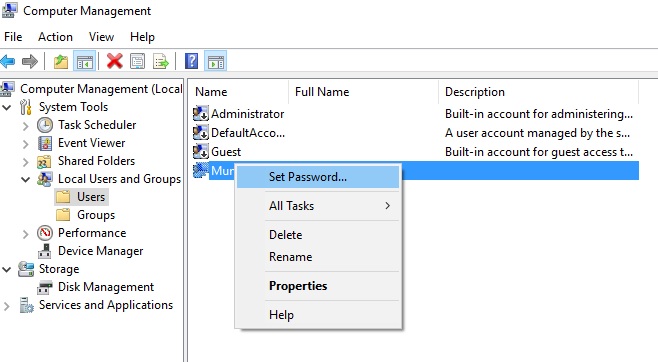The height and width of the screenshot is (362, 658).
Task: Click the Forward arrow toolbar icon
Action: 30,62
